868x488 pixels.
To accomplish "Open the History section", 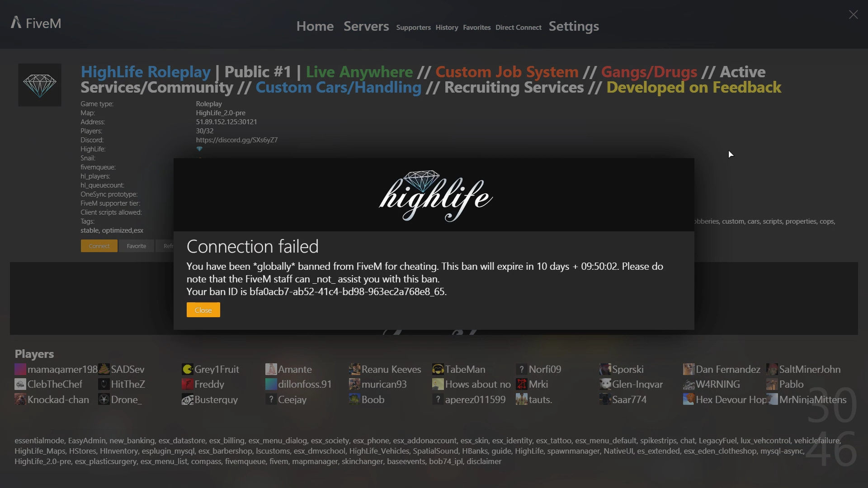I will (x=446, y=28).
